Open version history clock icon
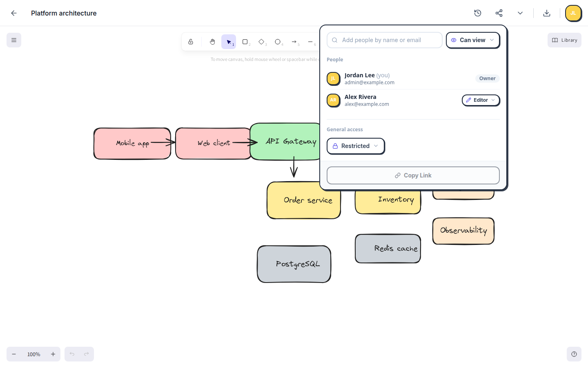The width and height of the screenshot is (588, 368). [478, 13]
